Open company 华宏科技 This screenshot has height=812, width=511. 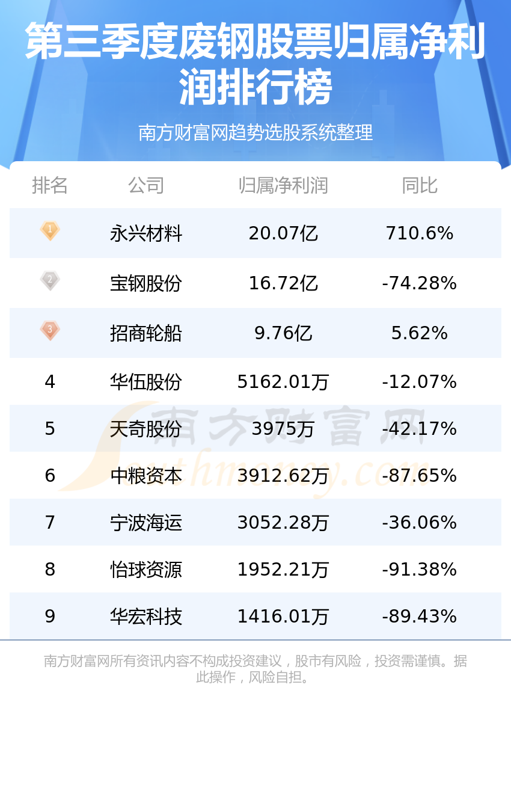[146, 617]
